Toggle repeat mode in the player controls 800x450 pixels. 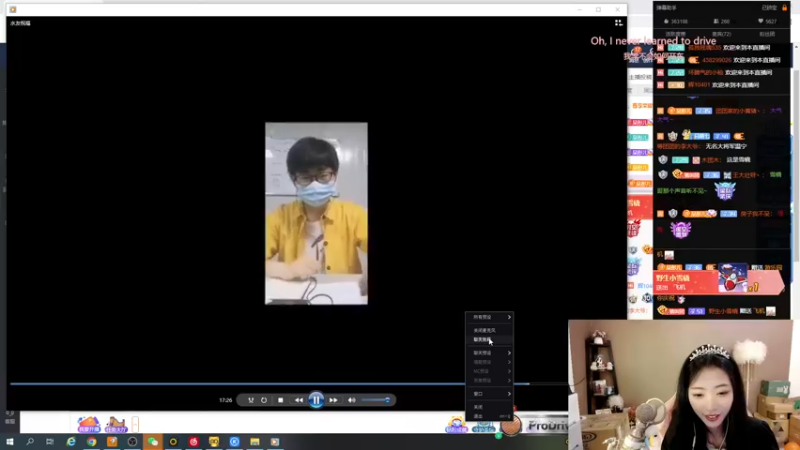coord(264,401)
